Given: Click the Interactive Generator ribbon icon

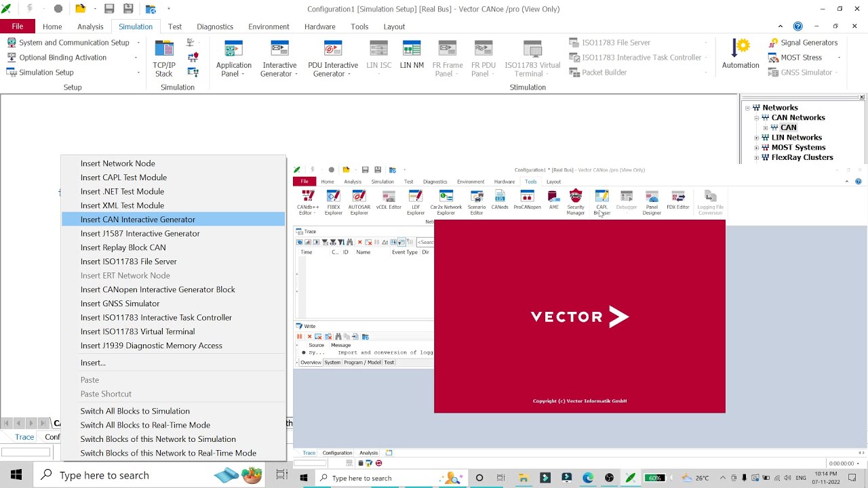Looking at the screenshot, I should point(279,49).
